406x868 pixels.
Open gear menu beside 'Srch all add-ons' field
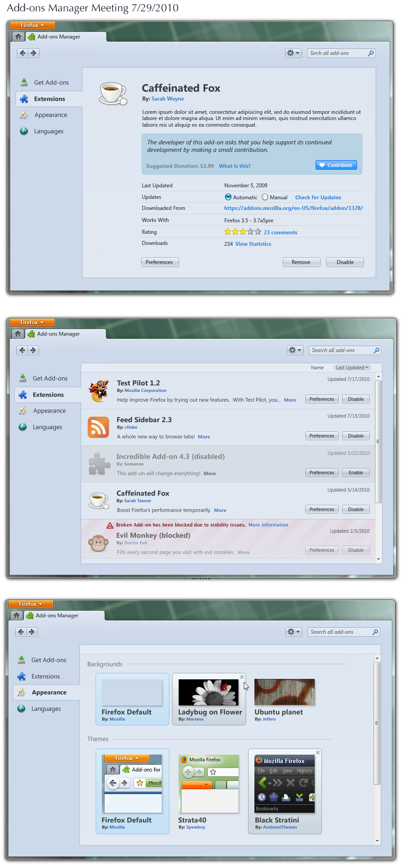click(x=293, y=53)
